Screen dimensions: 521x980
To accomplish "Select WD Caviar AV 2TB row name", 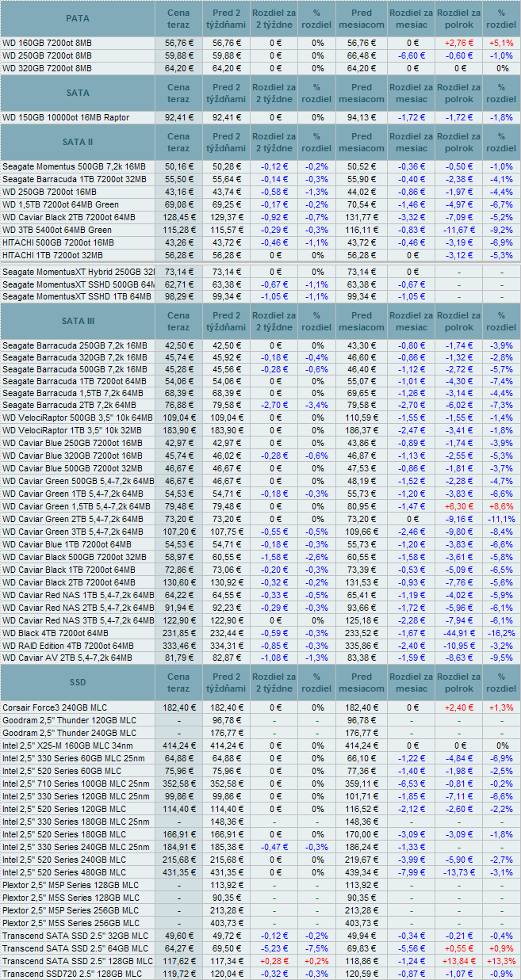I will [67, 658].
